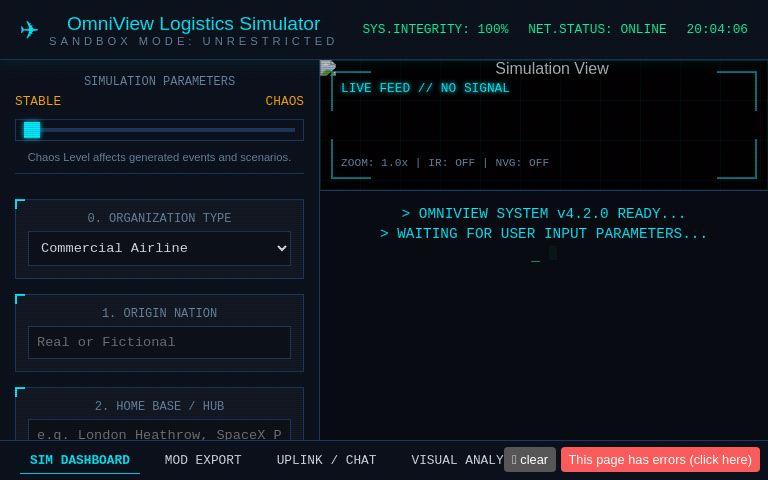This screenshot has height=480, width=768.
Task: Open the MOD EXPORT tab
Action: (203, 460)
